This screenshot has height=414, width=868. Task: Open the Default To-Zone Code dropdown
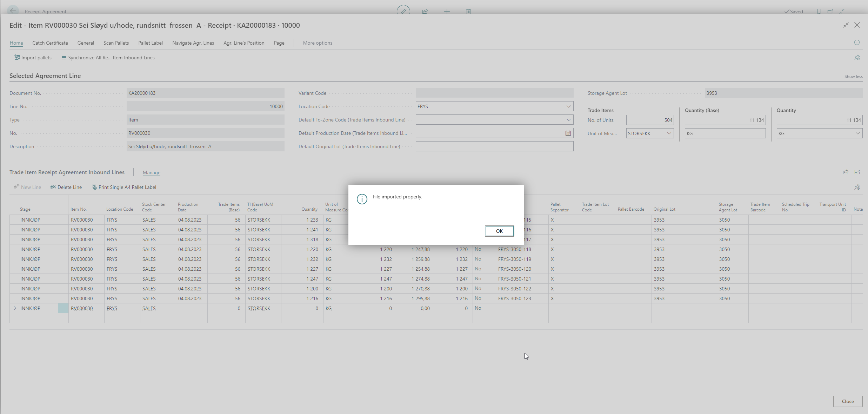tap(568, 120)
